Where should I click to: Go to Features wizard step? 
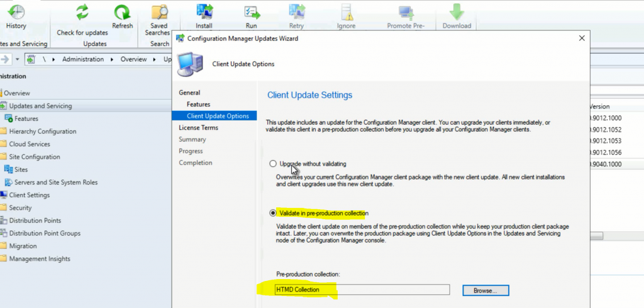click(x=198, y=105)
